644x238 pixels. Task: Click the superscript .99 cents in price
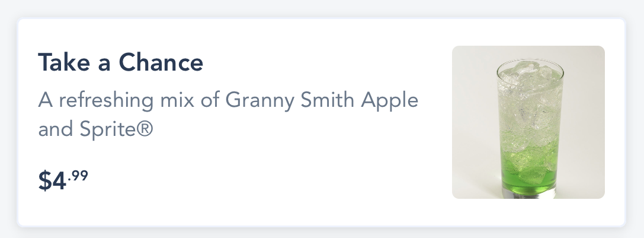click(78, 176)
